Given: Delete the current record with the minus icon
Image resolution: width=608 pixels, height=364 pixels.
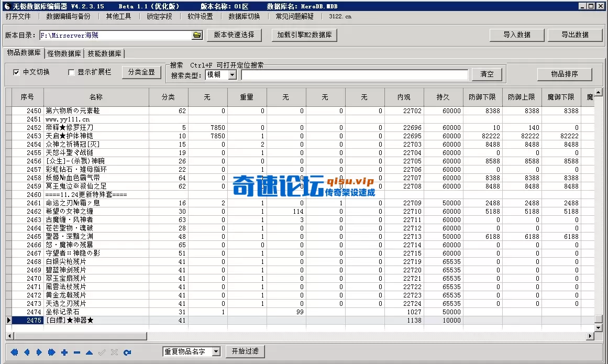Looking at the screenshot, I should point(76,352).
